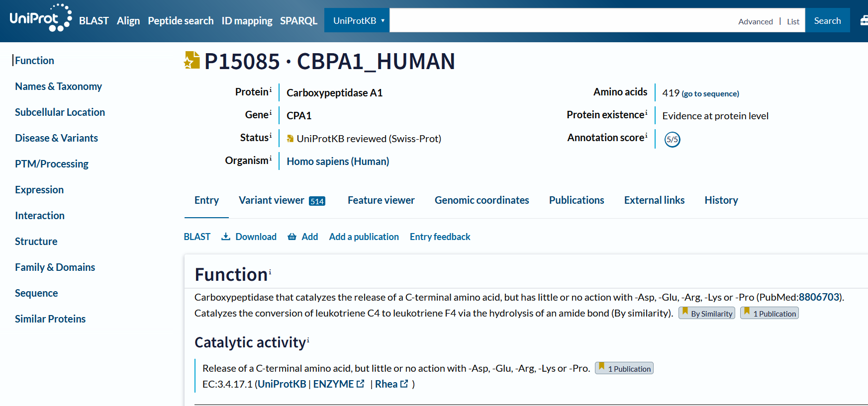The width and height of the screenshot is (868, 406).
Task: Switch to the Feature viewer tab
Action: coord(381,200)
